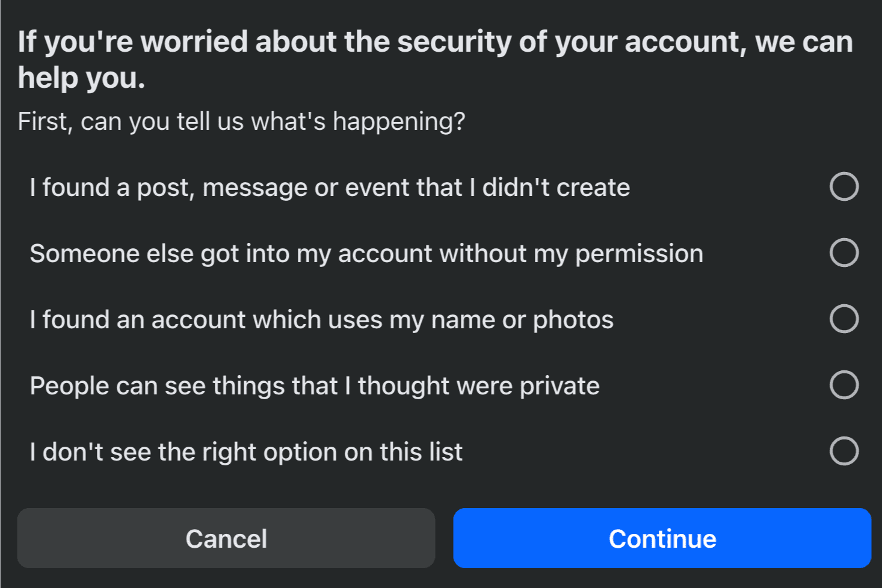
Task: Mark the radio button for the impersonation option
Action: (845, 319)
